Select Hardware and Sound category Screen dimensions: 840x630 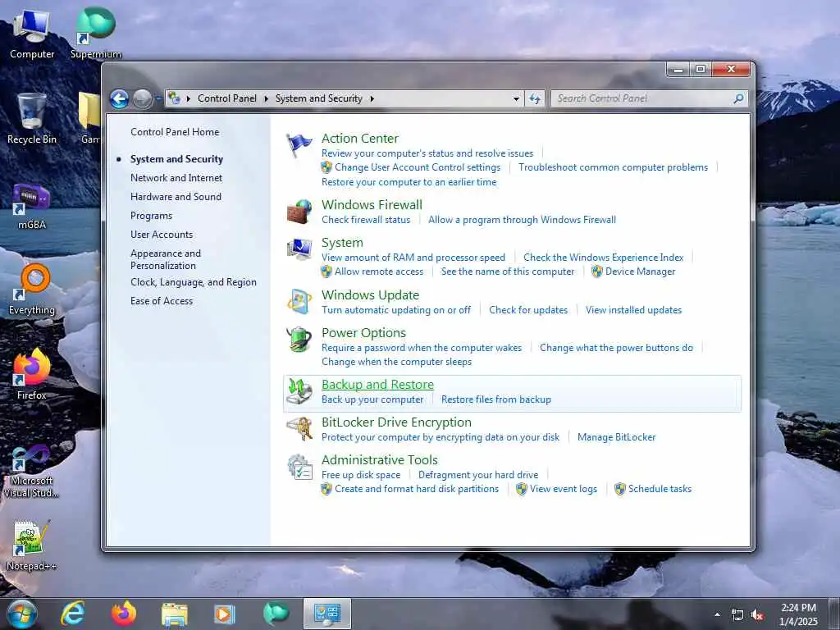(176, 197)
